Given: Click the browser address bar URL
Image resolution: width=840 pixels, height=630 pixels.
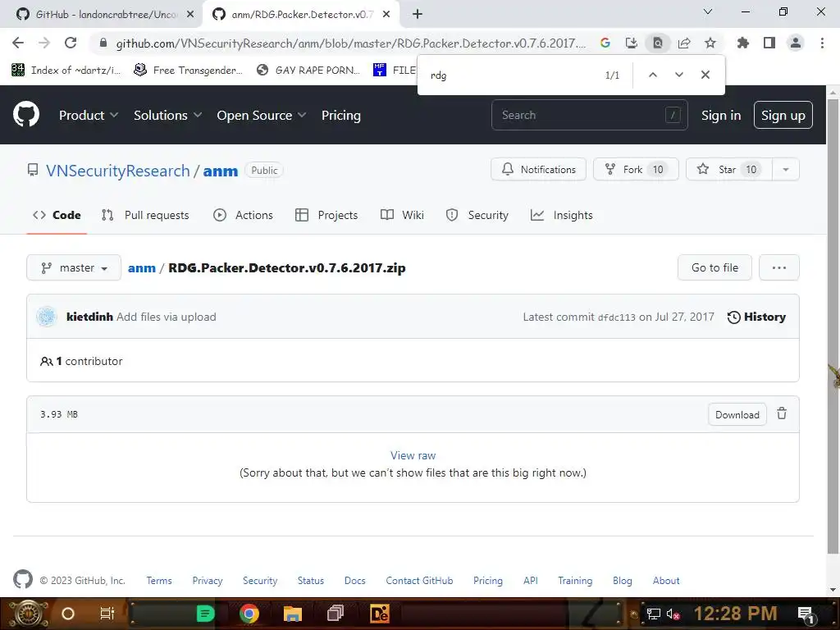Looking at the screenshot, I should coord(351,43).
